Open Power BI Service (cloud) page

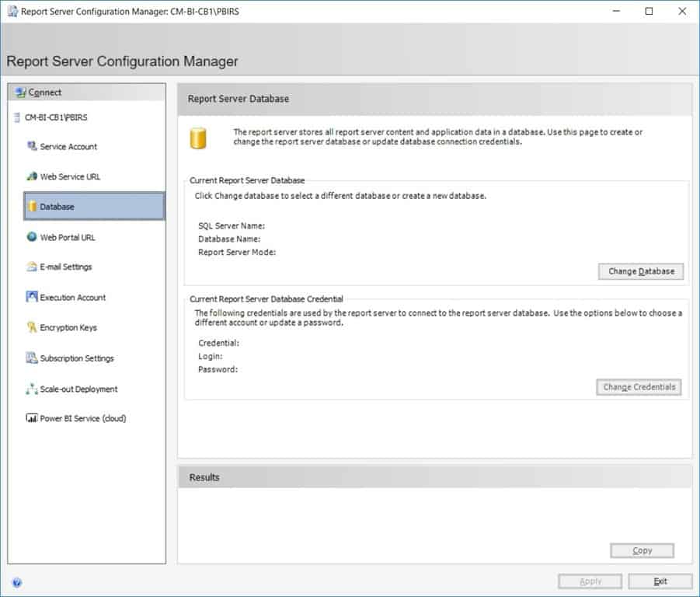coord(83,418)
